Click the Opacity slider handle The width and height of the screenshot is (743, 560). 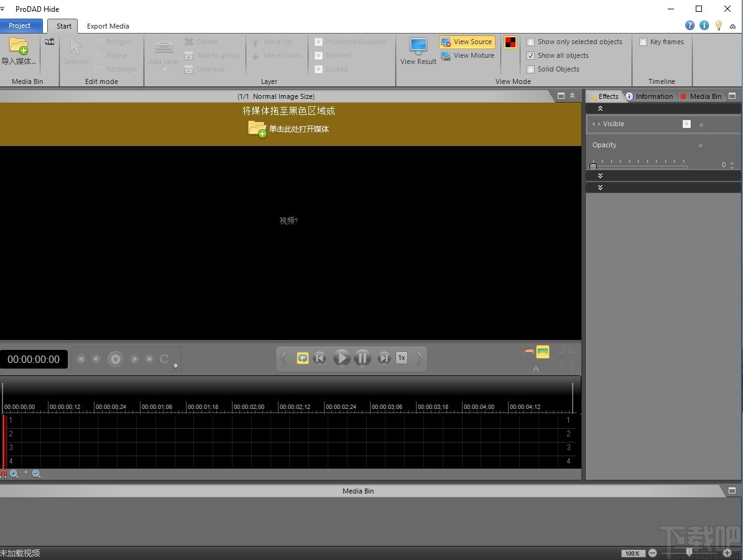coord(593,166)
